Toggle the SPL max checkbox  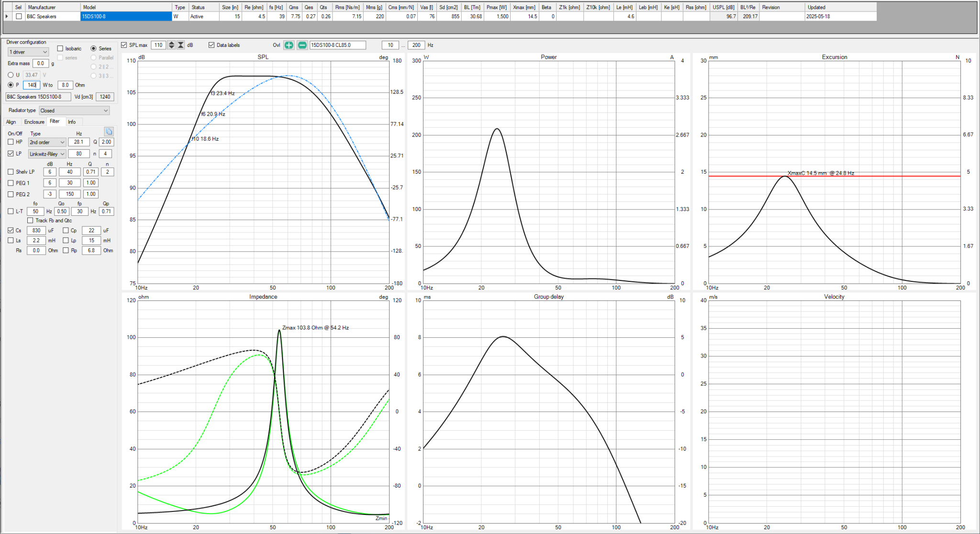click(x=124, y=45)
